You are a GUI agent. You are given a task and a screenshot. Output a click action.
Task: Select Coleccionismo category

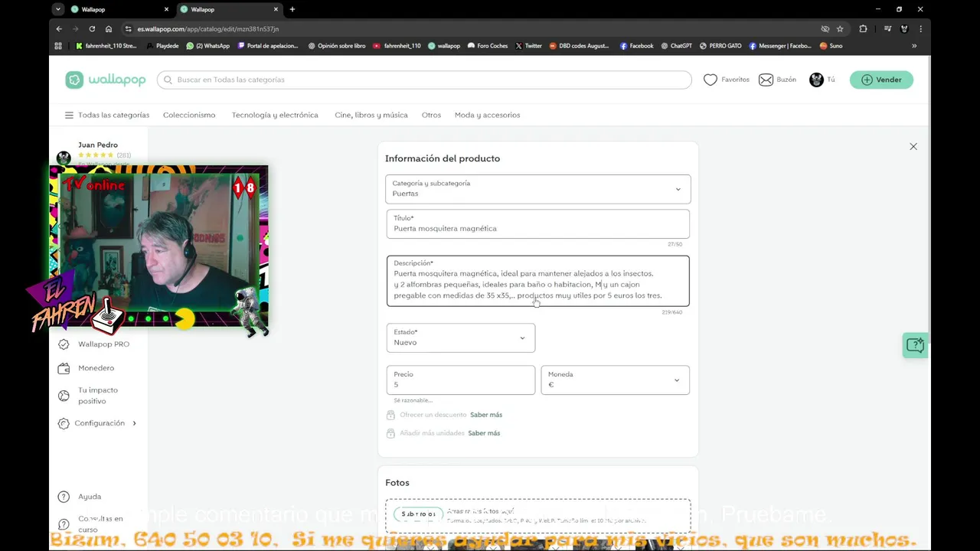pyautogui.click(x=189, y=115)
